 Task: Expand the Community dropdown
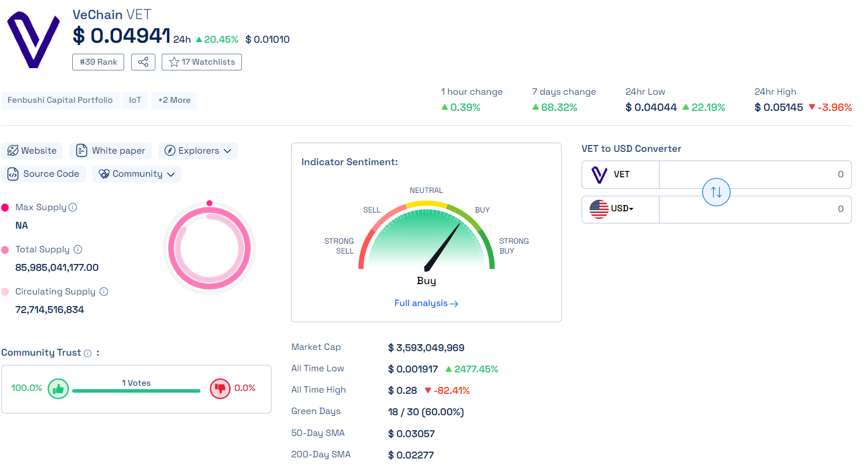tap(137, 174)
